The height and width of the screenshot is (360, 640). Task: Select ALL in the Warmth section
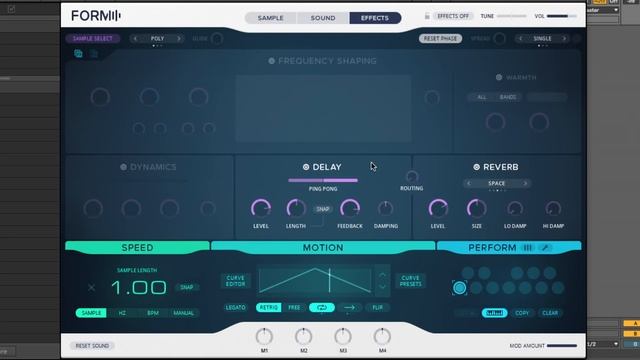point(482,97)
